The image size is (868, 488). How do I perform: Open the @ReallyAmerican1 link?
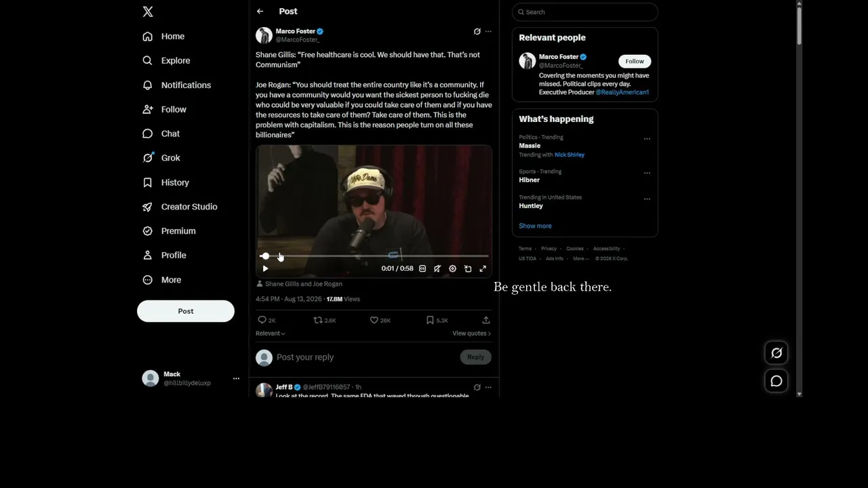click(x=623, y=92)
